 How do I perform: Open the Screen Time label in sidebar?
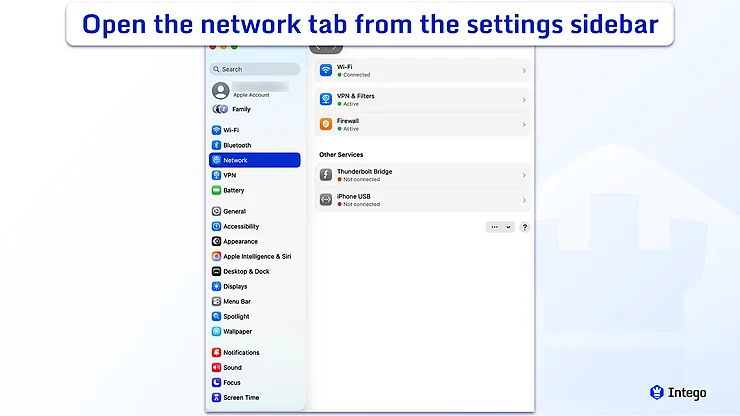241,398
